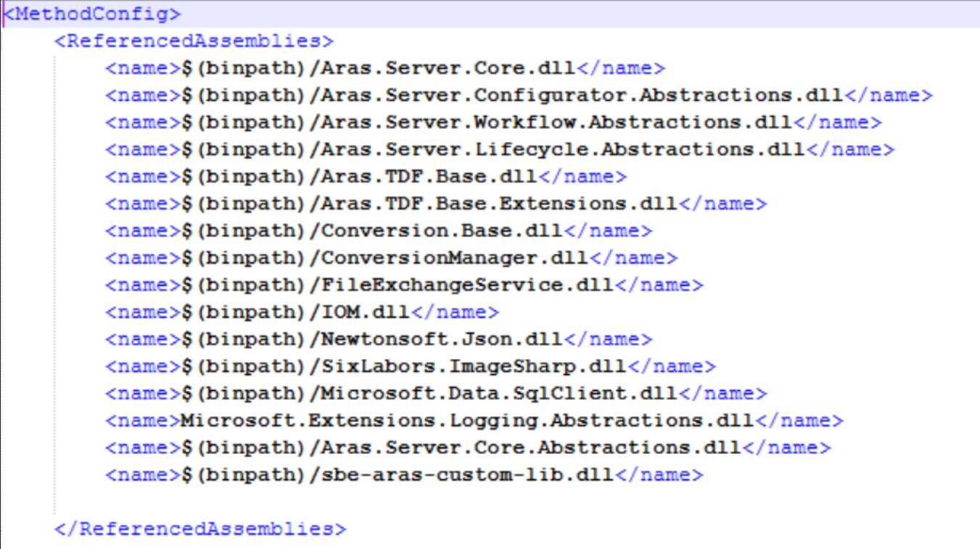Click on the IOM.dll text
Screen dimensions: 980x549
pos(365,312)
